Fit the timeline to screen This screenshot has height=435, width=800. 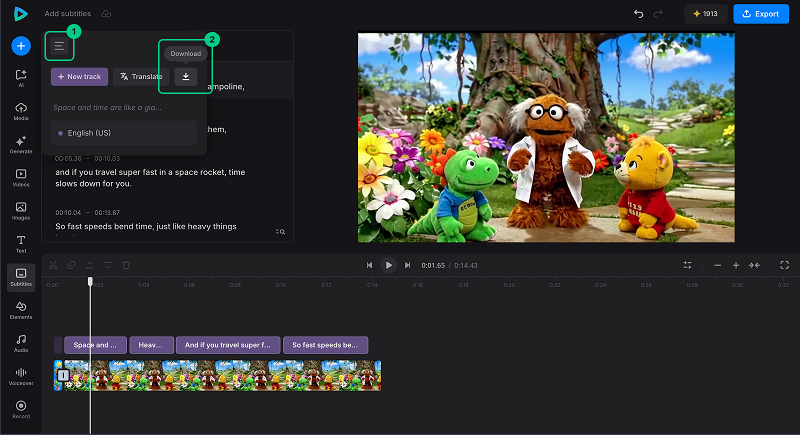click(754, 265)
